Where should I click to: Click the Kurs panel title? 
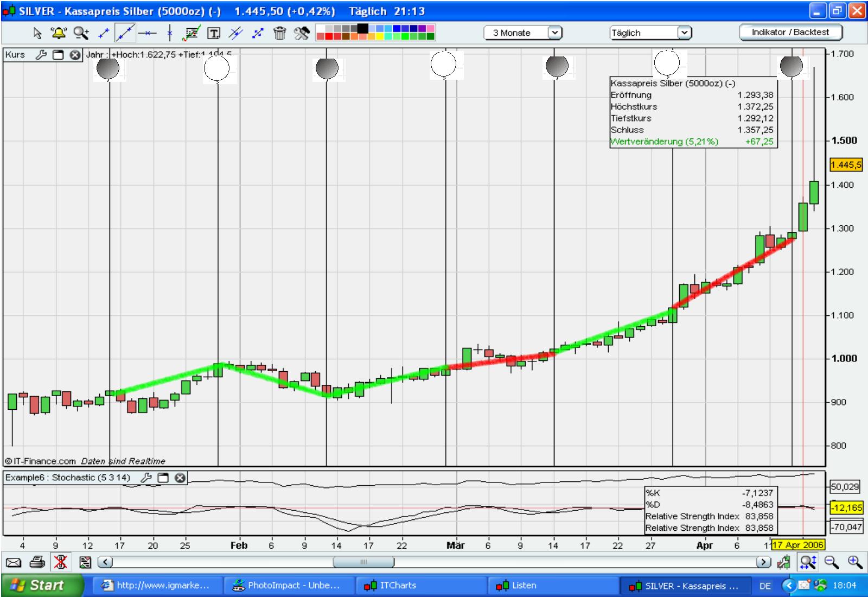pos(15,55)
